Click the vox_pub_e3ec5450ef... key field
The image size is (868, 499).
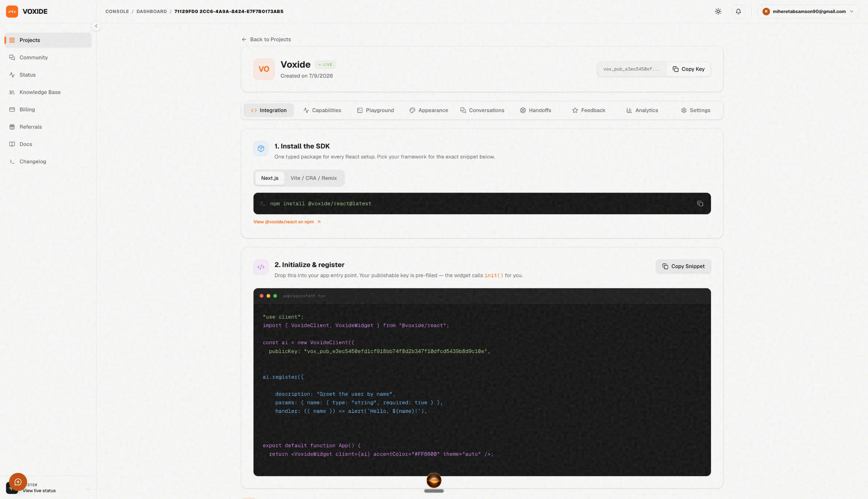[631, 69]
